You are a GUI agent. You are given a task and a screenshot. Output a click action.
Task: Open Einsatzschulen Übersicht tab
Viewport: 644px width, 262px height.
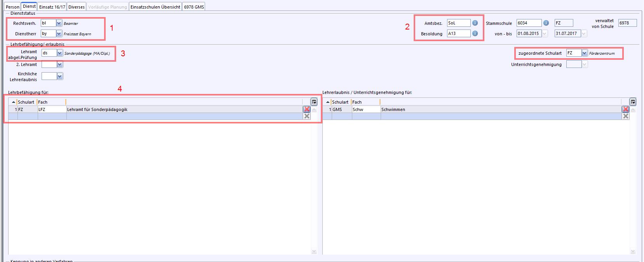click(x=155, y=7)
